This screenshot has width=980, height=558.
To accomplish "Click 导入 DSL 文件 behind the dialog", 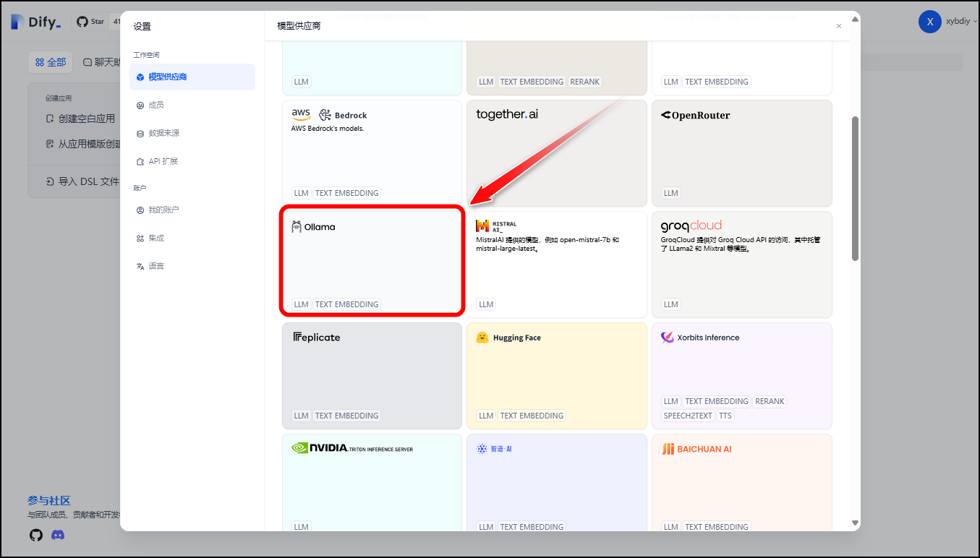I will (x=82, y=181).
